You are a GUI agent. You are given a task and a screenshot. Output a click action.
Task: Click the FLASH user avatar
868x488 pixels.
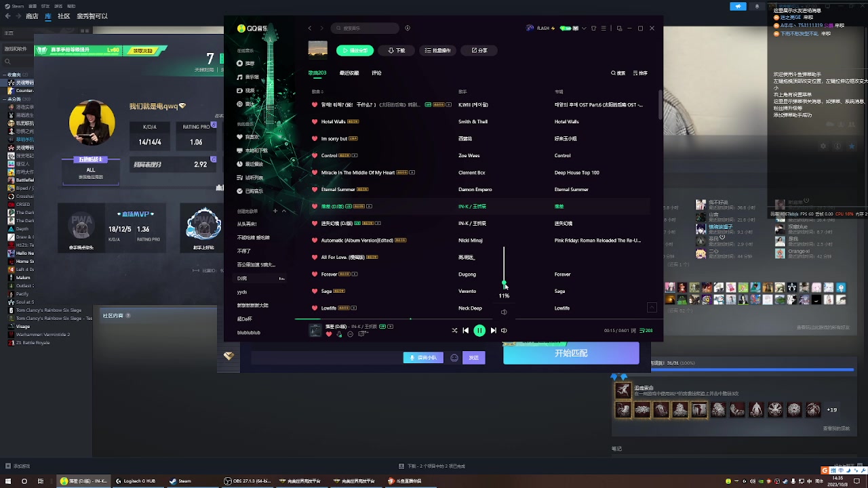coord(530,28)
